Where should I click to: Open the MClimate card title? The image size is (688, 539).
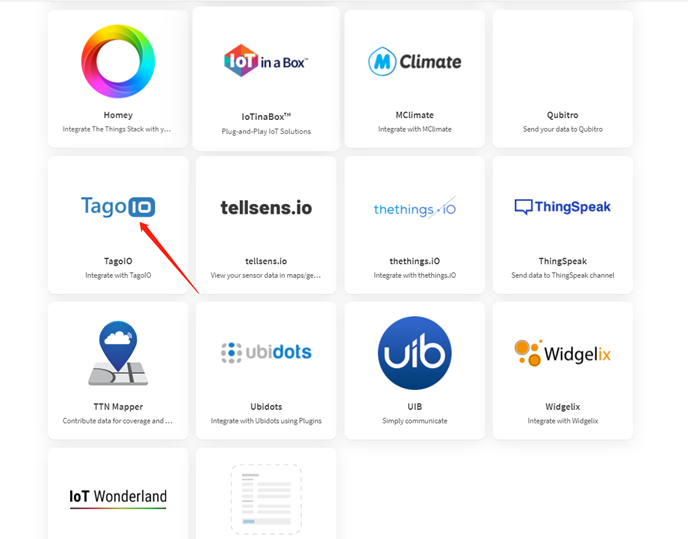click(415, 115)
